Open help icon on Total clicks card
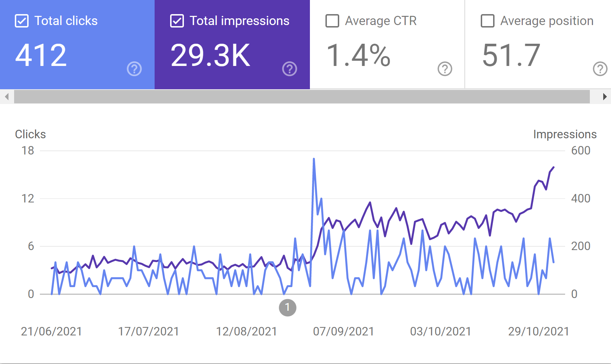The width and height of the screenshot is (611, 364). click(x=134, y=69)
